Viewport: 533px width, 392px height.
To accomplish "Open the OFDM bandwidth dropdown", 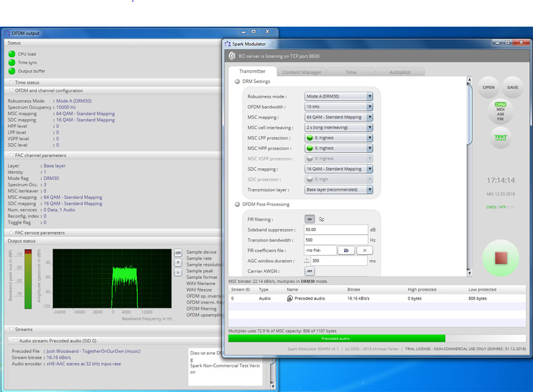I will [x=339, y=107].
